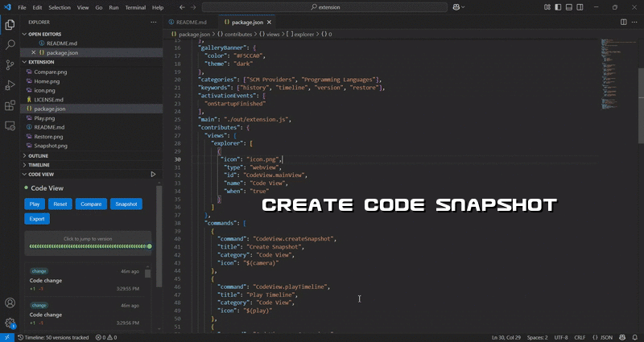Click 'explorer' breadcrumb segment
644x342 pixels.
point(304,35)
